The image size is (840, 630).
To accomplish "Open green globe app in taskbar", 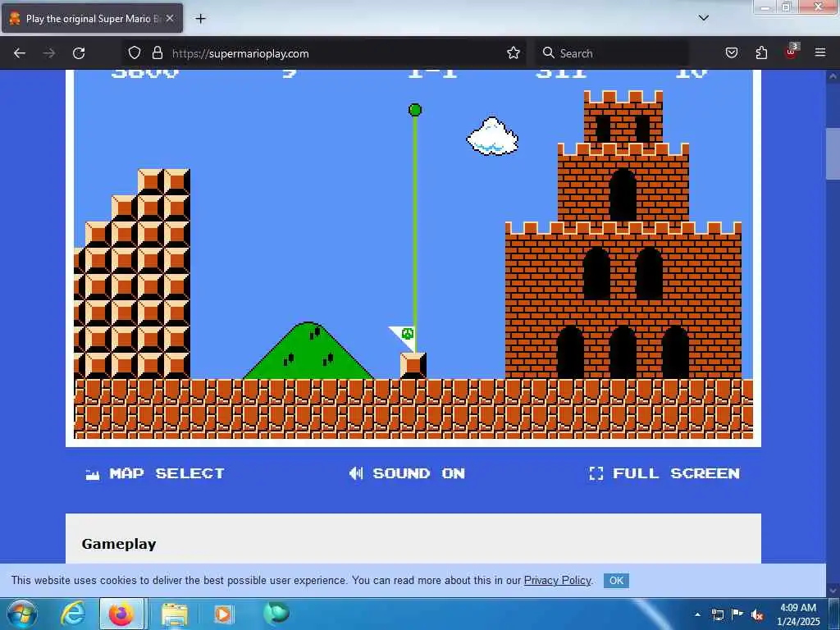I will coord(276,613).
